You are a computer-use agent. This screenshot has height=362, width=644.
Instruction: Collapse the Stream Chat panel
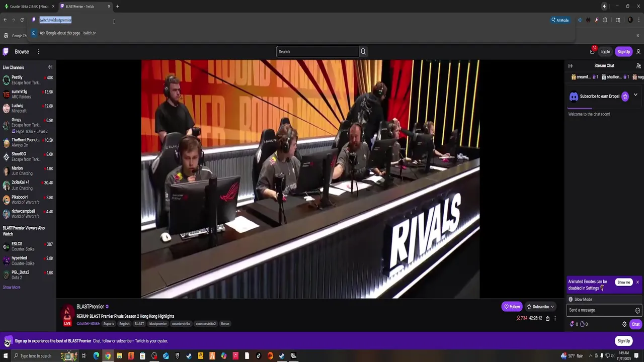(x=571, y=66)
